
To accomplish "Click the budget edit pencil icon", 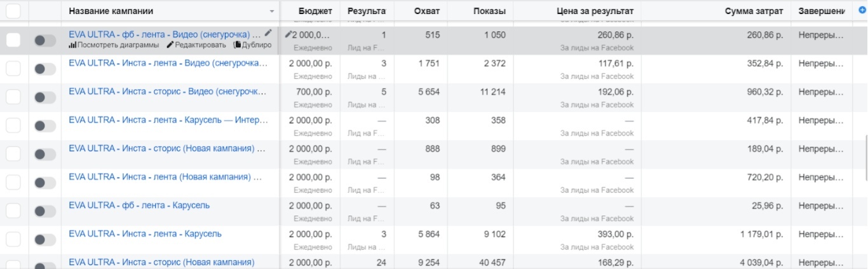I will [288, 35].
